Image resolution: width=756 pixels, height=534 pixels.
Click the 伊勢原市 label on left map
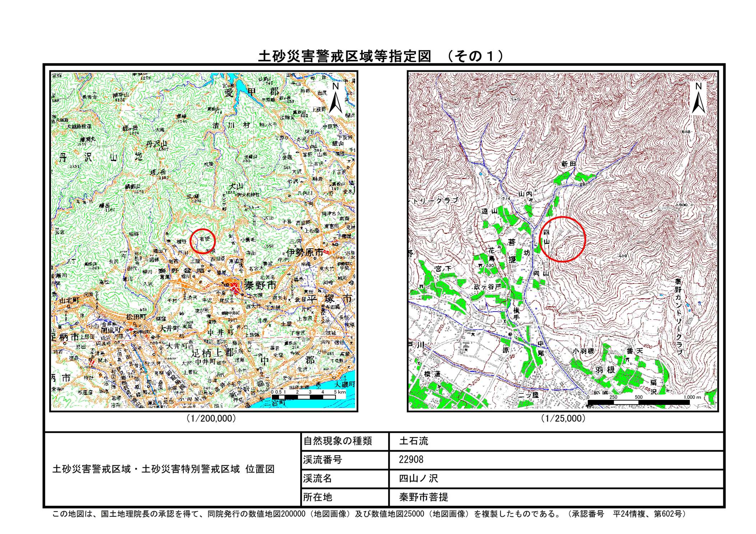305,252
